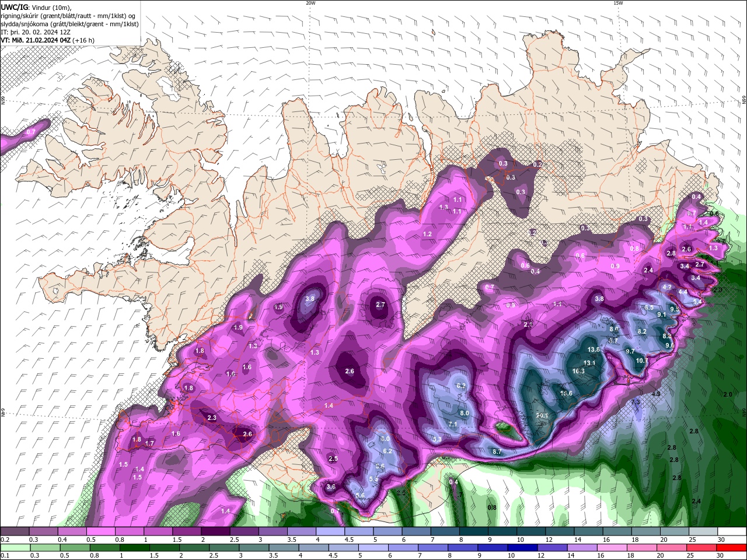This screenshot has width=747, height=560.
Task: Click the 7.1 precipitation value on the map
Action: point(452,425)
